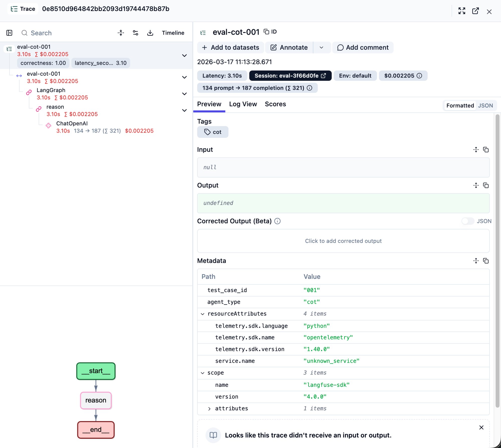501x448 pixels.
Task: Toggle the Timeline view
Action: [x=173, y=33]
